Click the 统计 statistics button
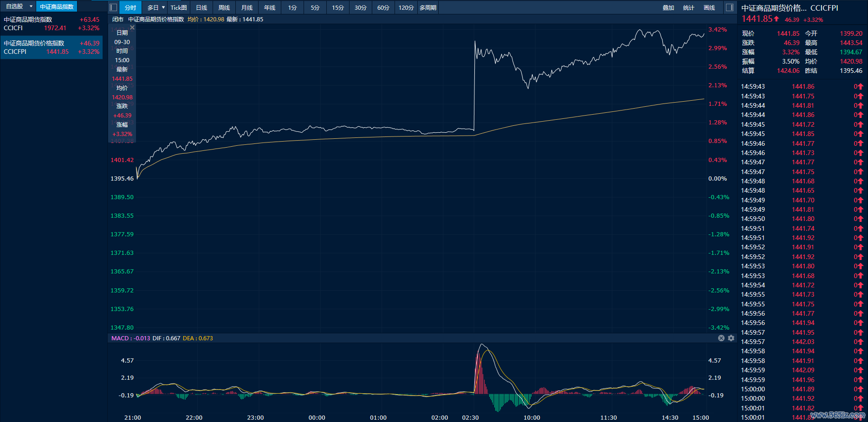868x422 pixels. point(689,7)
